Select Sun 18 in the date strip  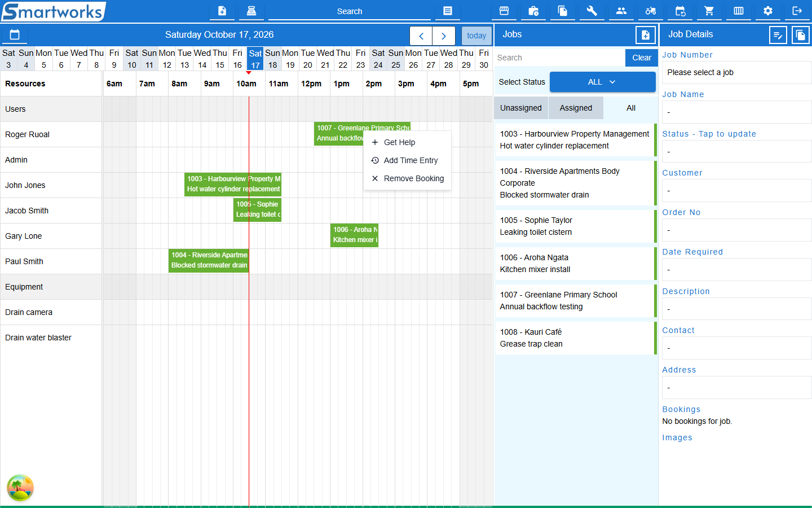click(x=273, y=59)
